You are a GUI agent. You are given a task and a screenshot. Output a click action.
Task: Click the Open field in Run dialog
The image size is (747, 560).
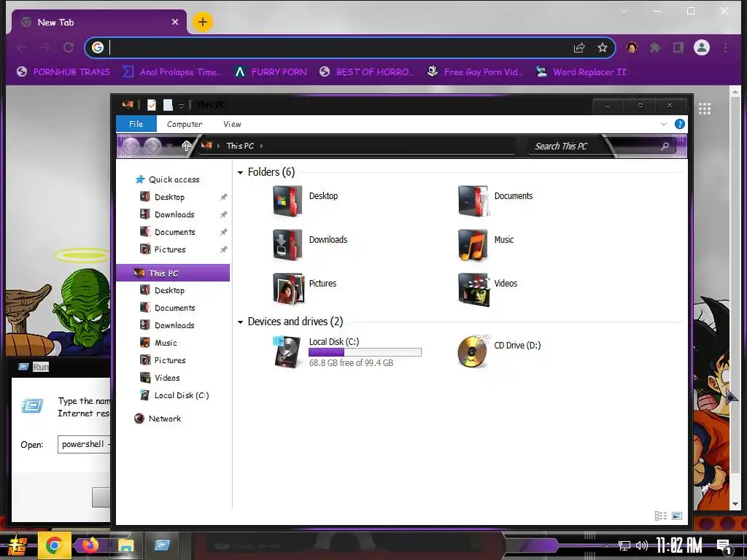tap(84, 444)
